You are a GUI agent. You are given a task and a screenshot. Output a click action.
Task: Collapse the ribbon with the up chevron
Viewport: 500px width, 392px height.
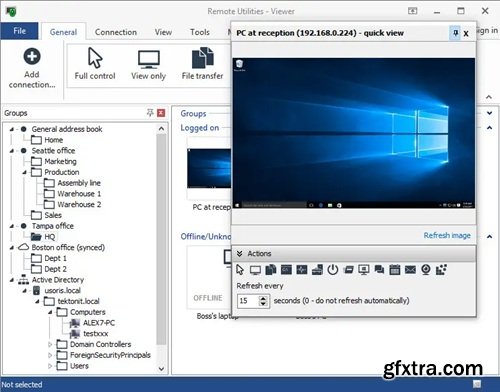pos(489,97)
